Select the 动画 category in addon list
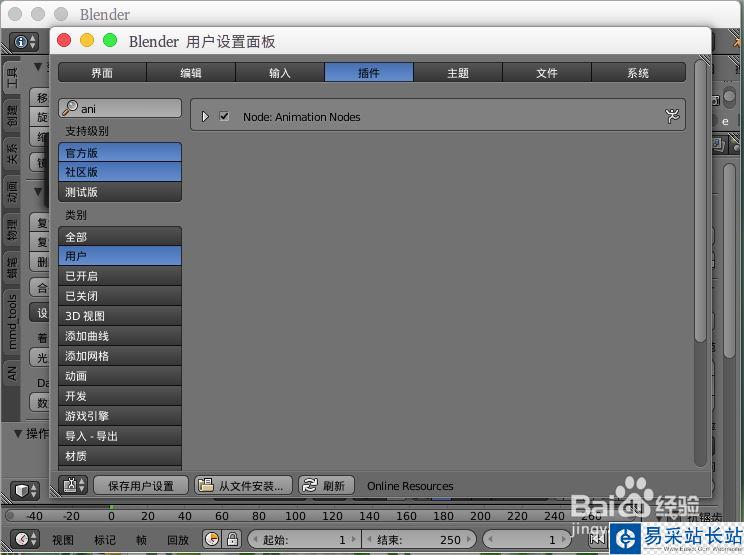The image size is (744, 555). click(120, 376)
